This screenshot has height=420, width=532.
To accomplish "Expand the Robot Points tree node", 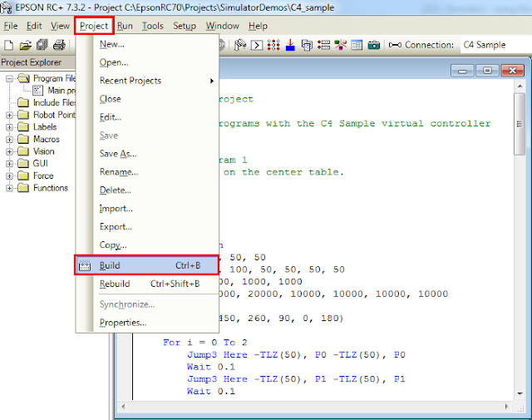I will [9, 115].
